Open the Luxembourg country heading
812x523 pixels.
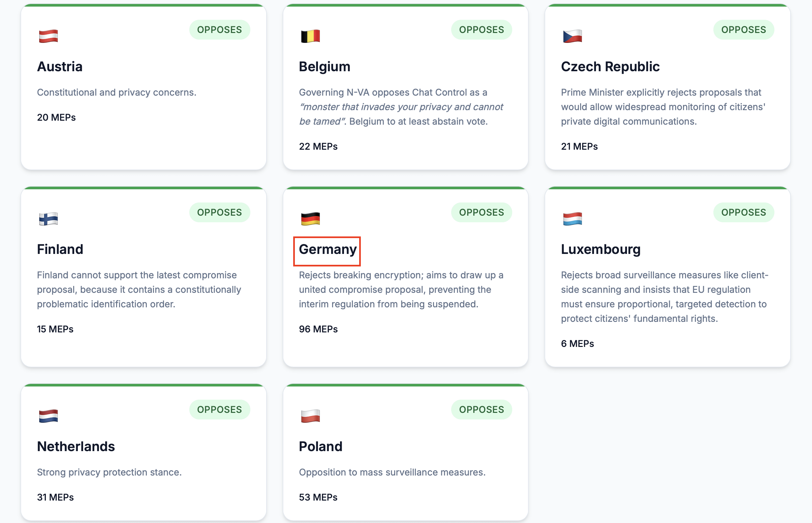[601, 250]
